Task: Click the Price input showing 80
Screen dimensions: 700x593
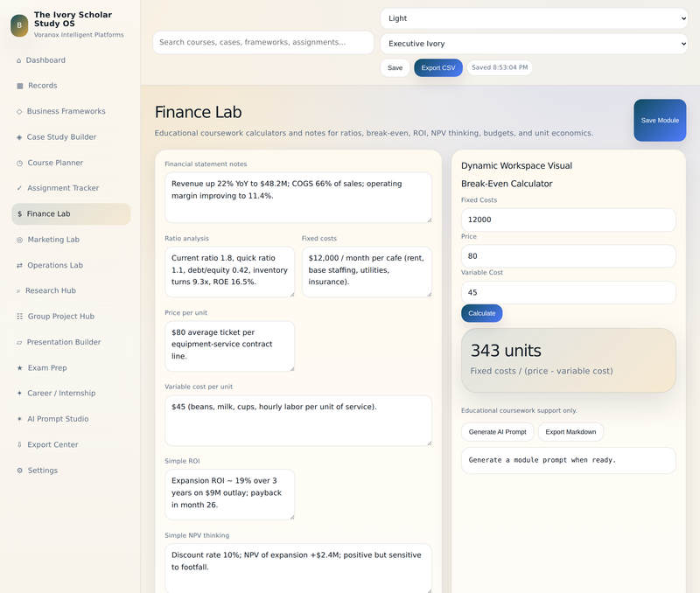Action: click(x=568, y=256)
